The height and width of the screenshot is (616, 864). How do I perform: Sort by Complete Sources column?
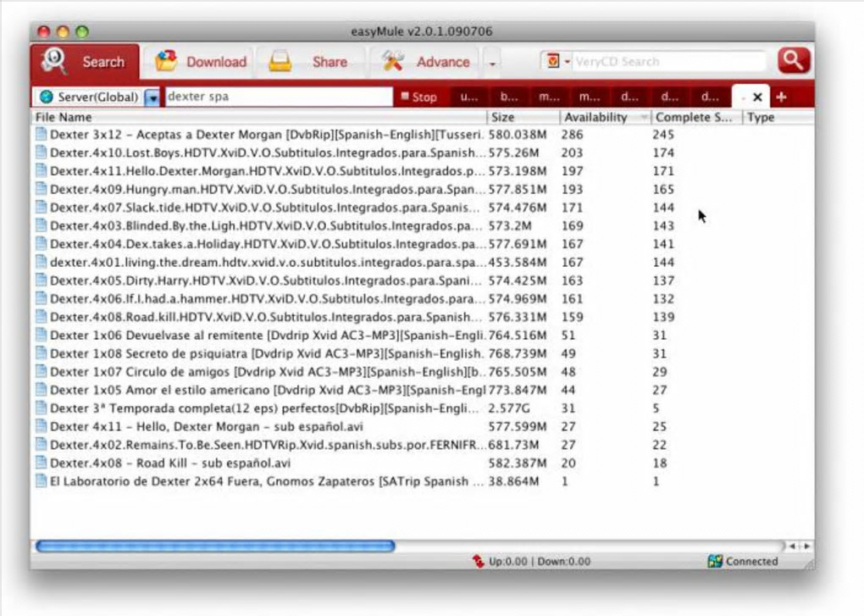pos(697,117)
